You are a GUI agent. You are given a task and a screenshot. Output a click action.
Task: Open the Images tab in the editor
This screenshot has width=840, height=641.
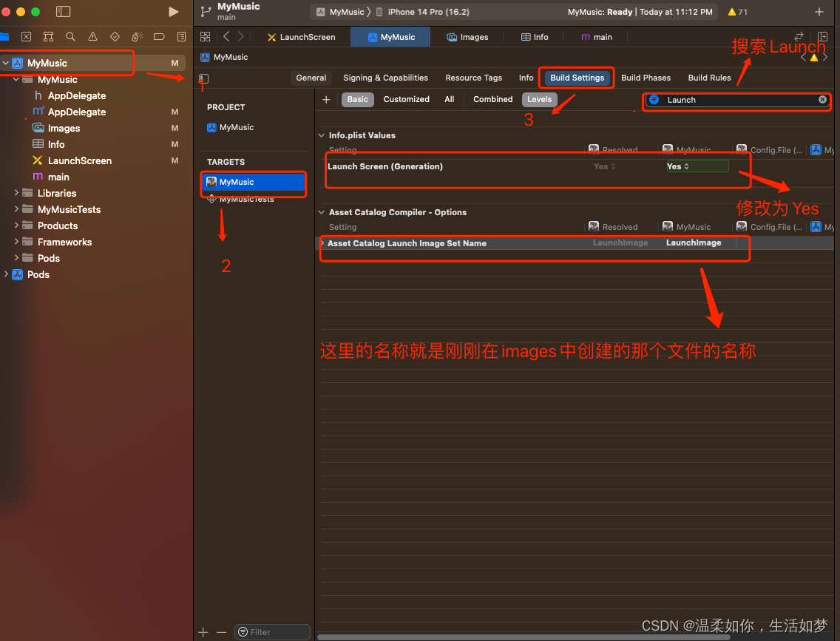pyautogui.click(x=467, y=35)
